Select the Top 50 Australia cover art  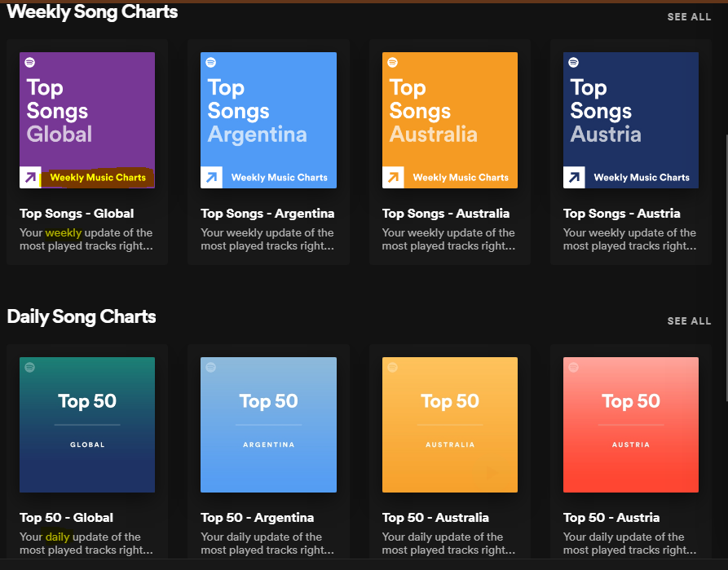(450, 425)
